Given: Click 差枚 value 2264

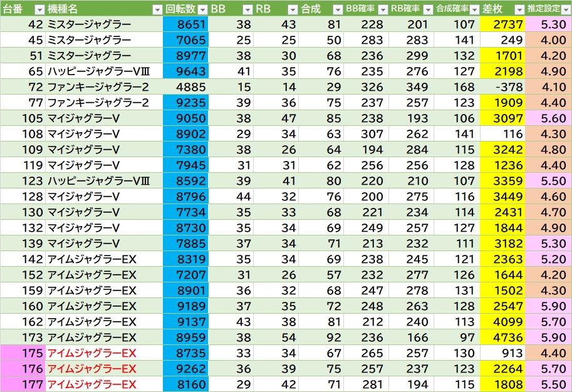Looking at the screenshot, I should tap(502, 369).
